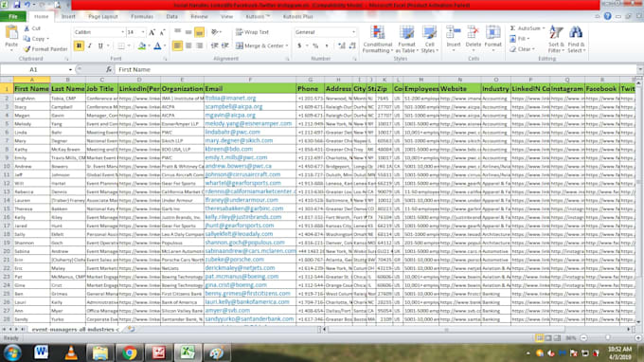Viewport: 644px width, 362px height.
Task: Expand the Name Box dropdown arrow
Action: pos(70,70)
